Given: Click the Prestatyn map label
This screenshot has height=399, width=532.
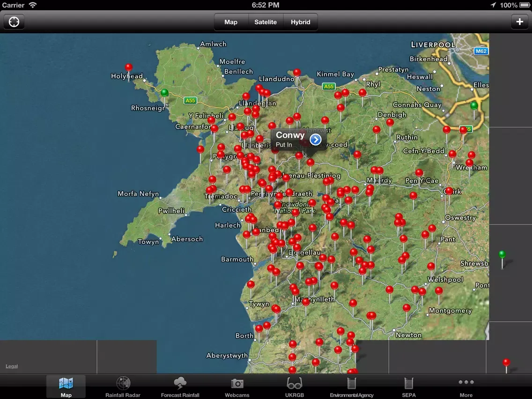Looking at the screenshot, I should [x=393, y=70].
